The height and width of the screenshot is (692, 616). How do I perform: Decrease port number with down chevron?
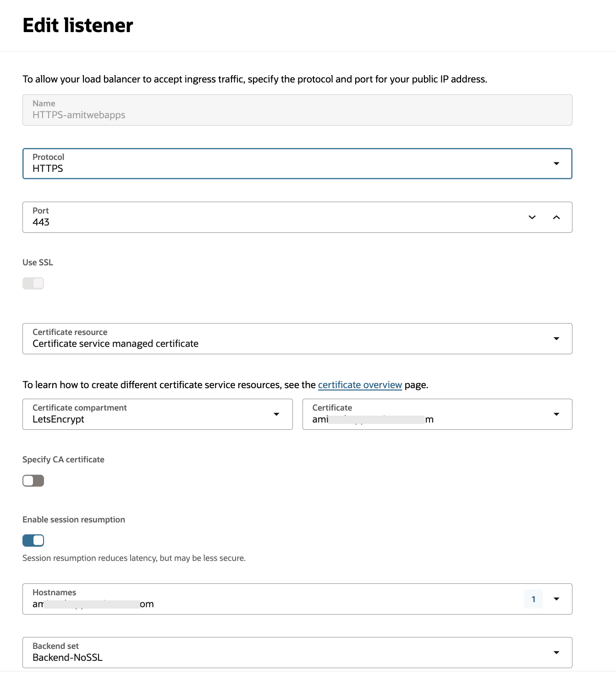[532, 217]
